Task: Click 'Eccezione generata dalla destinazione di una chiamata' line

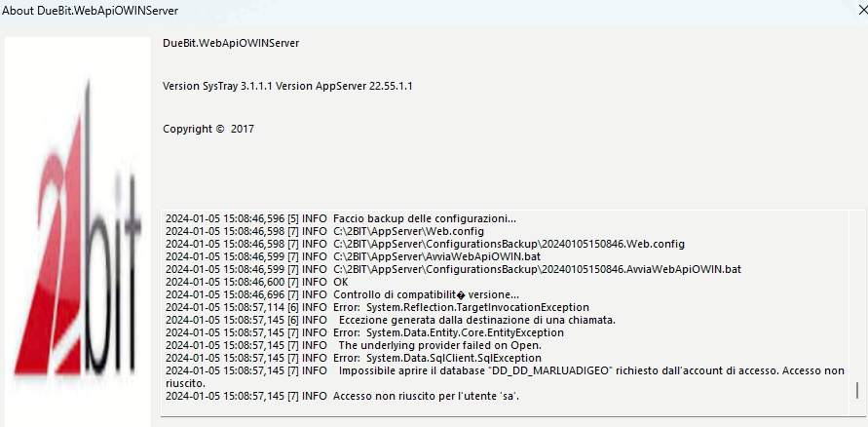Action: [391, 320]
